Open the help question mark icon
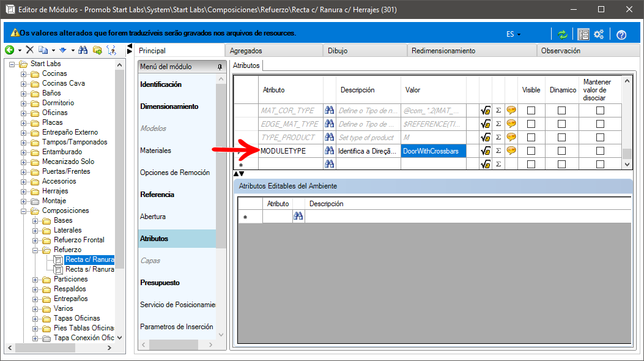This screenshot has height=361, width=644. (x=621, y=35)
